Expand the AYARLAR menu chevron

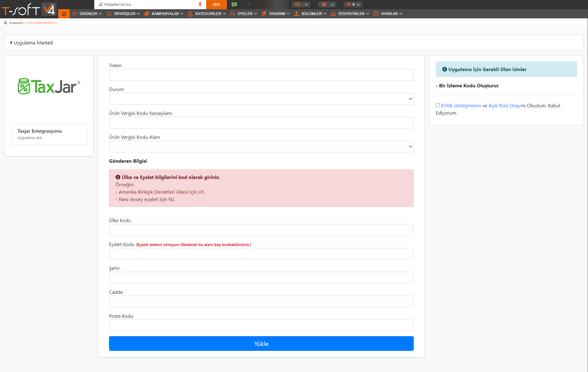coord(401,14)
